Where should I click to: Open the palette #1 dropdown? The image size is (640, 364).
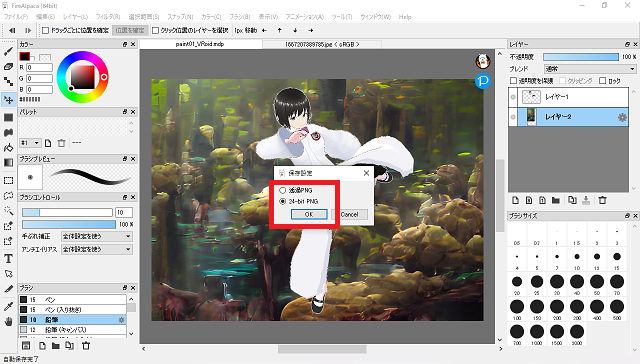(30, 143)
